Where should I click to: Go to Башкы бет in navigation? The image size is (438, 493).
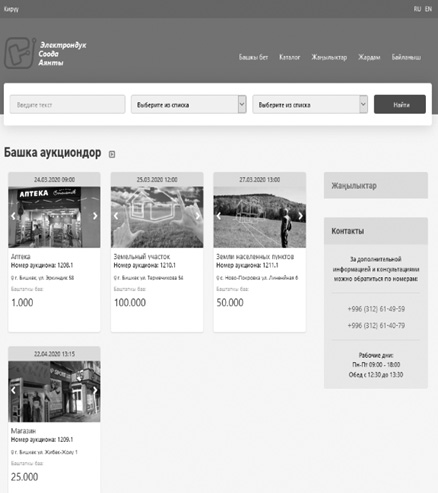pyautogui.click(x=253, y=57)
